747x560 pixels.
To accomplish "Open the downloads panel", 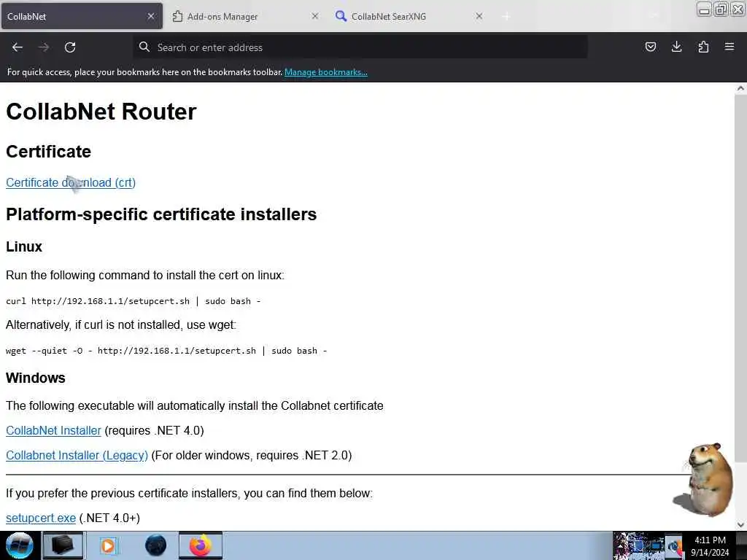I will (676, 47).
